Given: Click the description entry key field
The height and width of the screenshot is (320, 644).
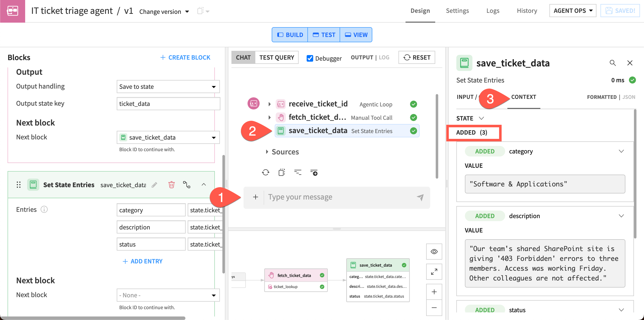Looking at the screenshot, I should coord(151,227).
